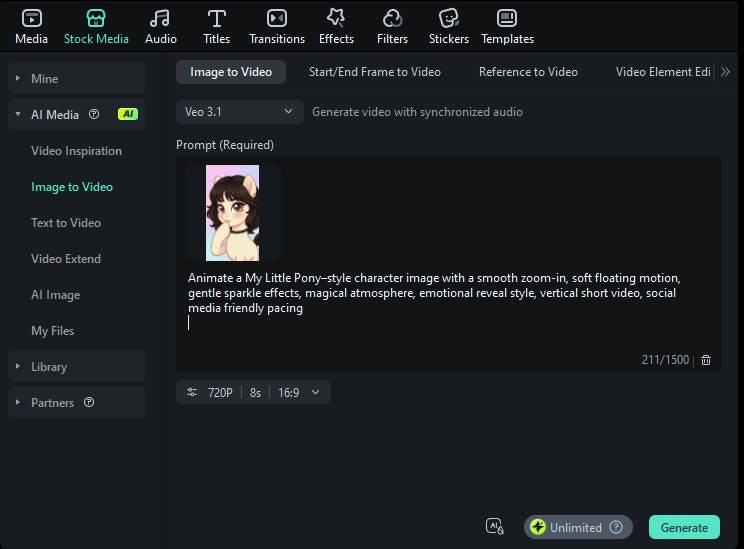Switch to Reference to Video tab
744x549 pixels.
528,72
